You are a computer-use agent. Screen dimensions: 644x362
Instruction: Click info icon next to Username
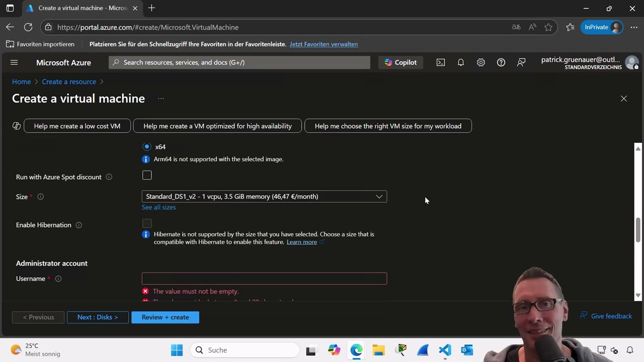[x=58, y=279]
